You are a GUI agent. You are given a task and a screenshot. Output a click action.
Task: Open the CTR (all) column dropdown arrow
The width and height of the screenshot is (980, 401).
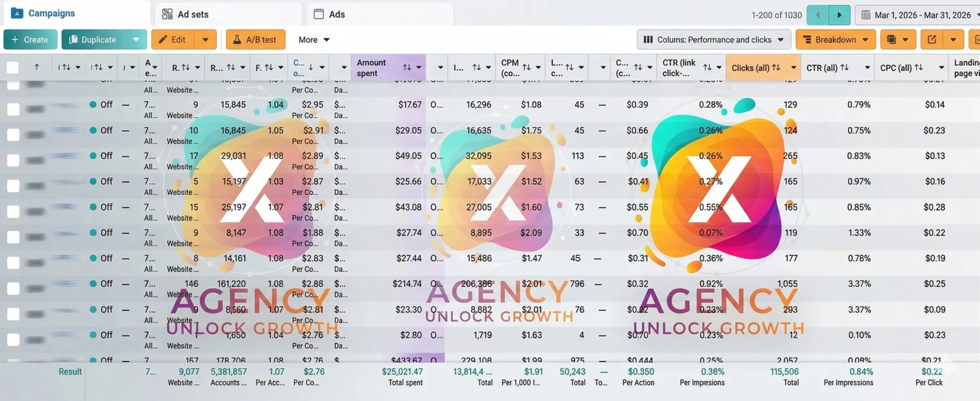(x=867, y=67)
